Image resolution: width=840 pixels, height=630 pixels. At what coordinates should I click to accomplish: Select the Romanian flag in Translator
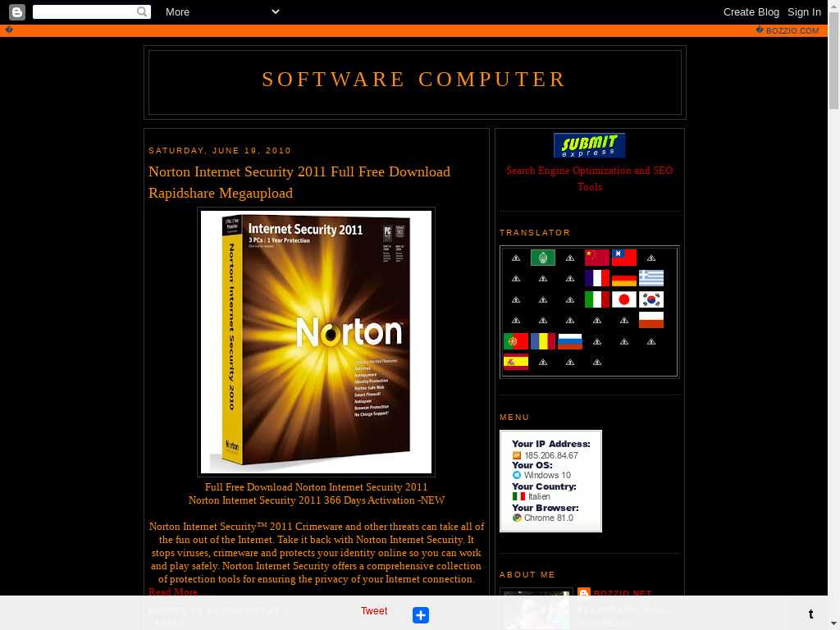pos(543,341)
